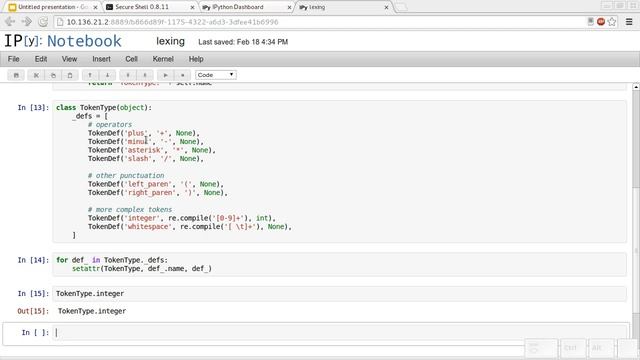Click the Last saved timestamp text
This screenshot has height=360, width=640.
tap(243, 42)
